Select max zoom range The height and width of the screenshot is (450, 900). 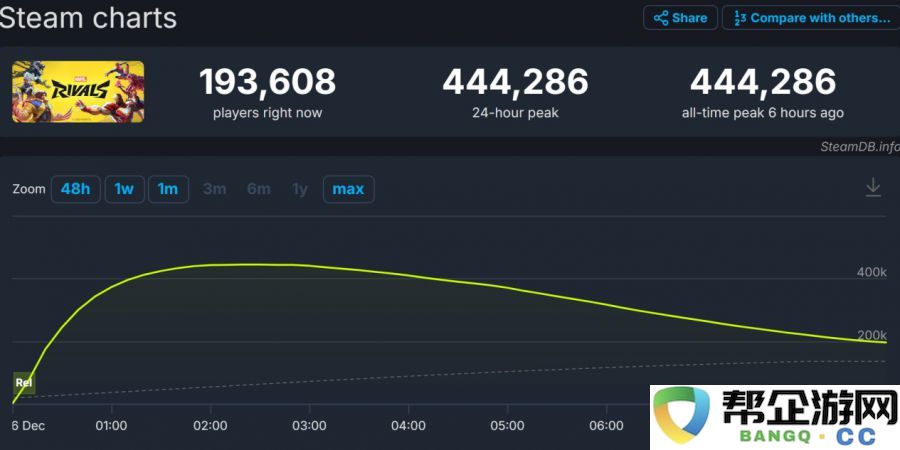(x=348, y=189)
